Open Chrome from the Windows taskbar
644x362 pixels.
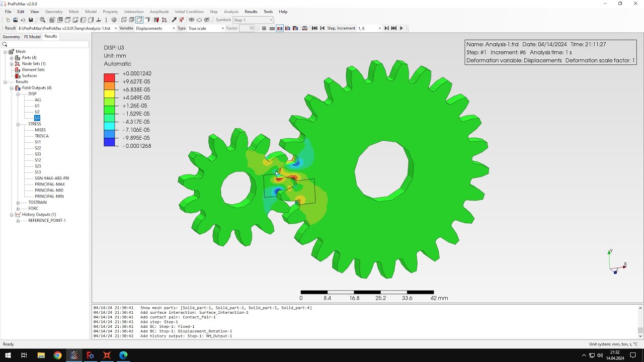point(57,355)
